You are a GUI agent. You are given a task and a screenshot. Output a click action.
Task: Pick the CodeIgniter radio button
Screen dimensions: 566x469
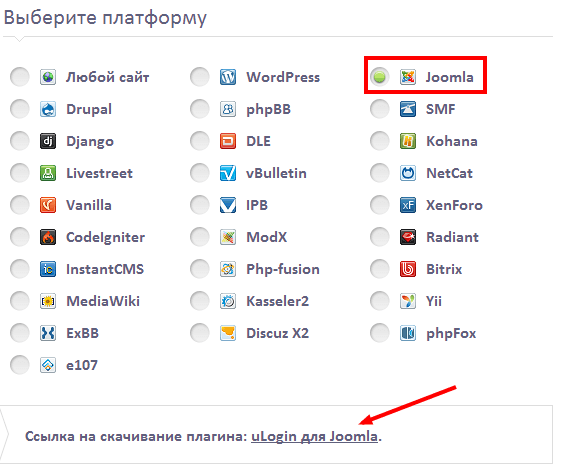pos(19,237)
